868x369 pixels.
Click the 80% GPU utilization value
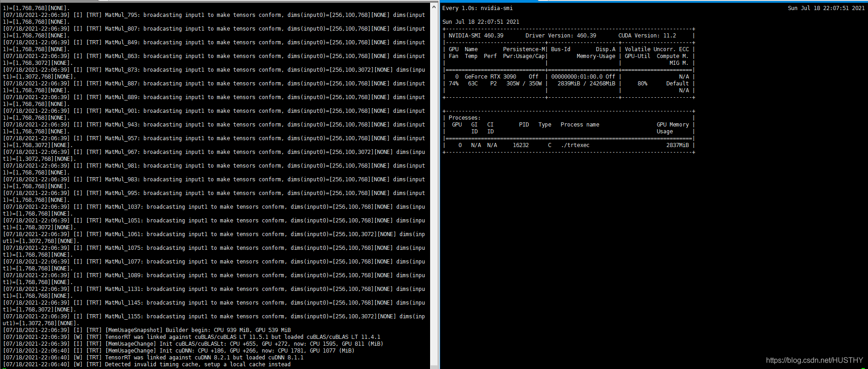tap(642, 84)
